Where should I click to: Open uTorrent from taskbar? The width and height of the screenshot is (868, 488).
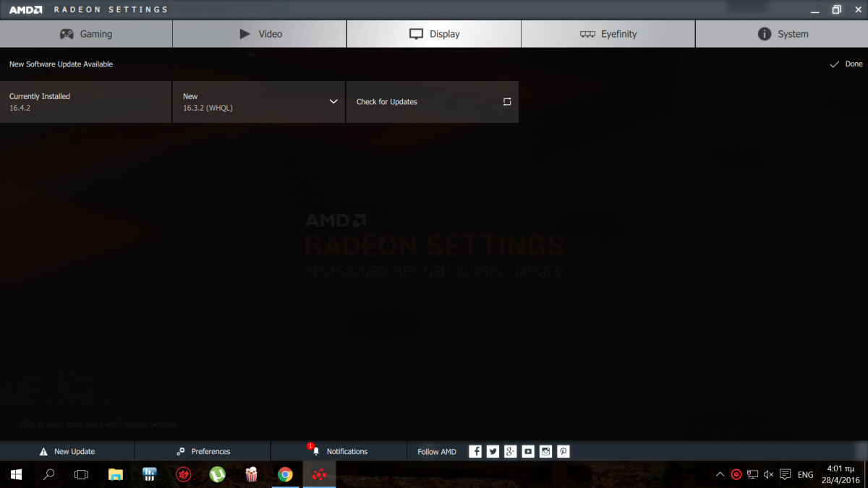click(x=217, y=475)
